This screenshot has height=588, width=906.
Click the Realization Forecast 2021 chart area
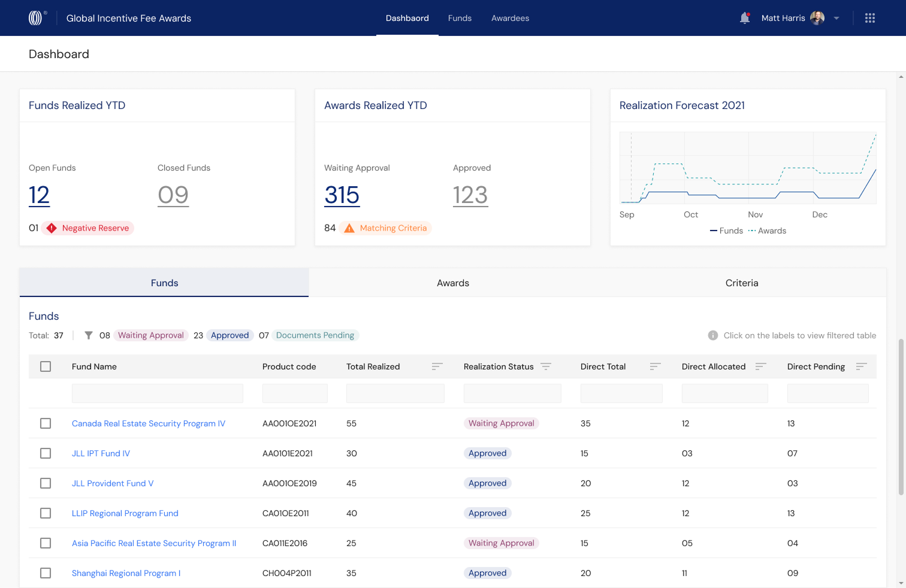click(x=748, y=168)
